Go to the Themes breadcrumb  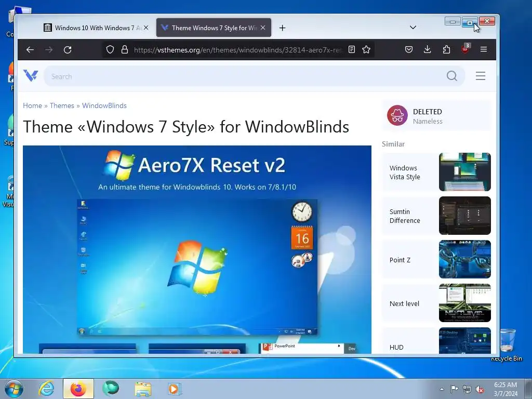(62, 105)
